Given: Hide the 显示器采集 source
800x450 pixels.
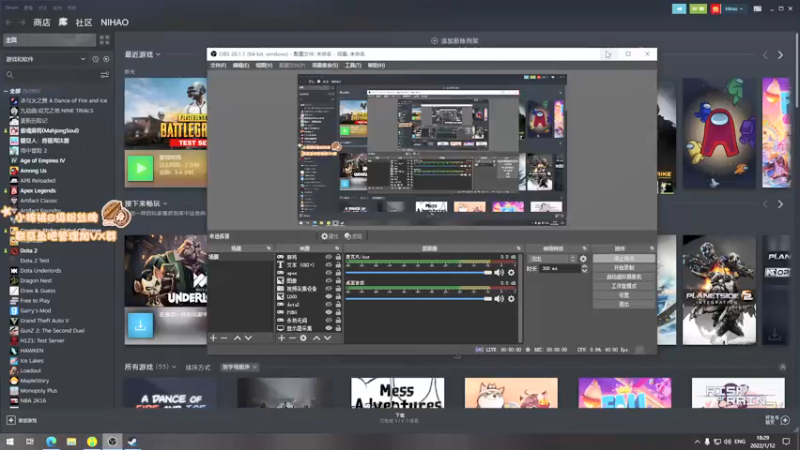Looking at the screenshot, I should point(329,328).
